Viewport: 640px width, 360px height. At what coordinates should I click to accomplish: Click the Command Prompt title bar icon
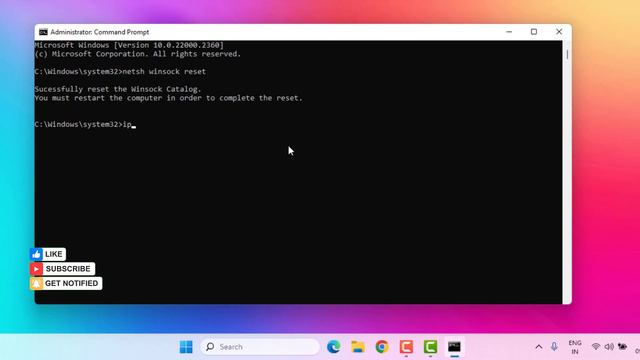coord(43,32)
